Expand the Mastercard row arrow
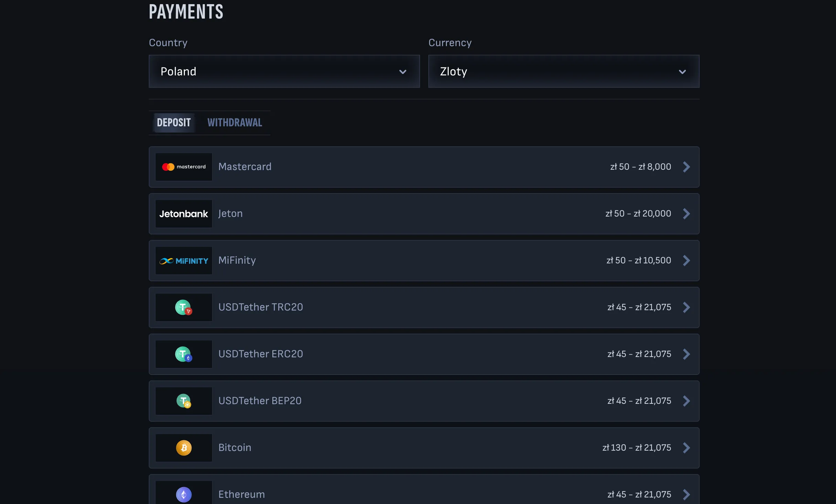 [x=686, y=167]
